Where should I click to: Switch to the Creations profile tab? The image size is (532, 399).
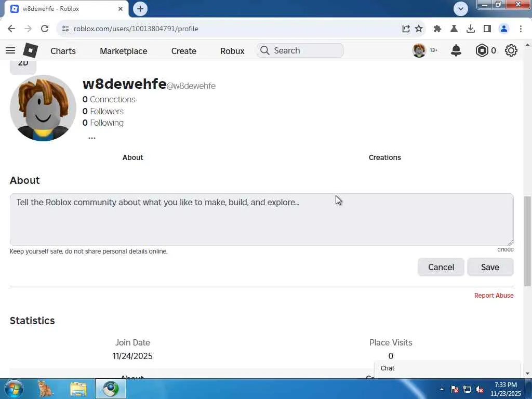coord(385,157)
